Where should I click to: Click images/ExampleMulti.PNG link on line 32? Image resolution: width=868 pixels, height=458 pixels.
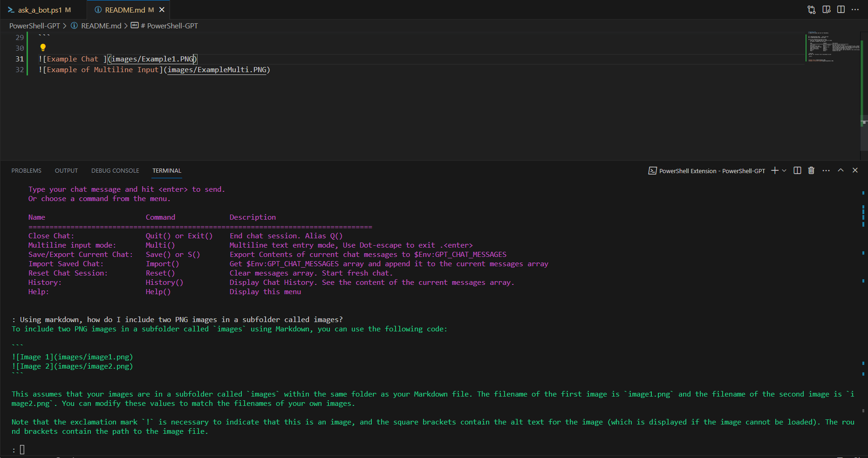(x=217, y=70)
